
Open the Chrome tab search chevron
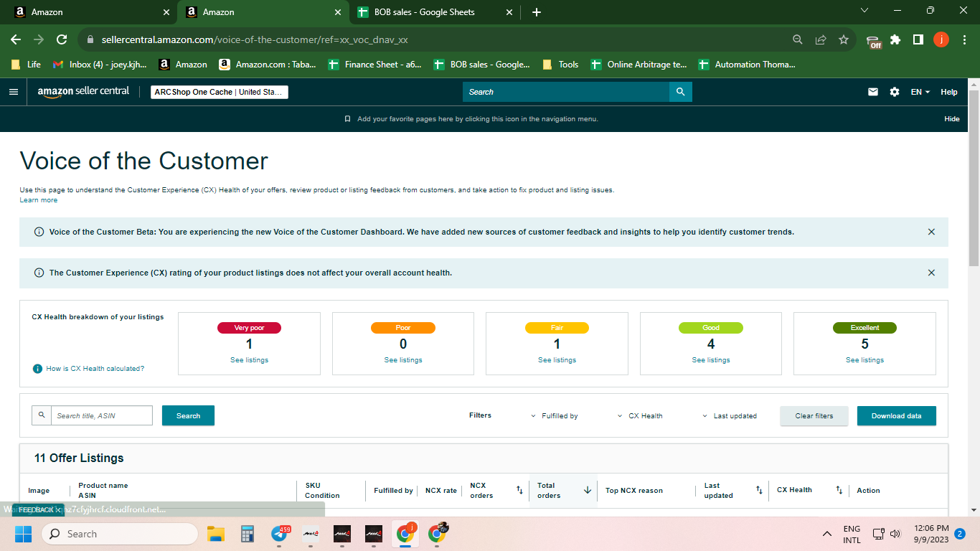[x=864, y=11]
